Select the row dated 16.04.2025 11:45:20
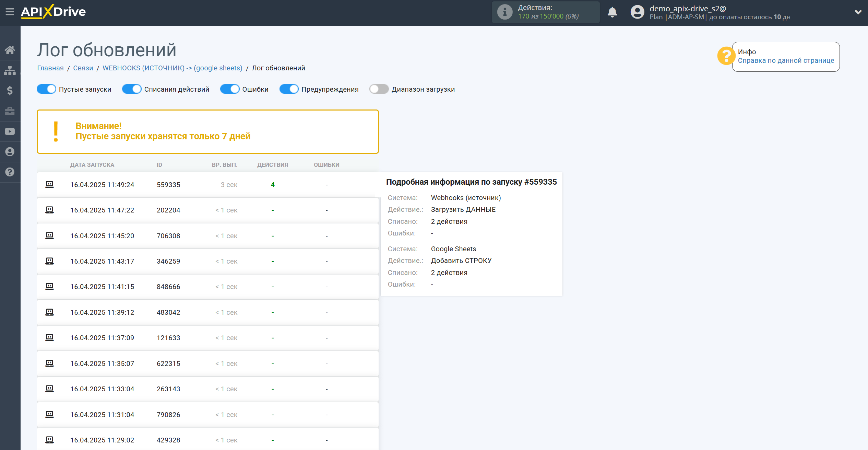The height and width of the screenshot is (450, 868). 207,236
